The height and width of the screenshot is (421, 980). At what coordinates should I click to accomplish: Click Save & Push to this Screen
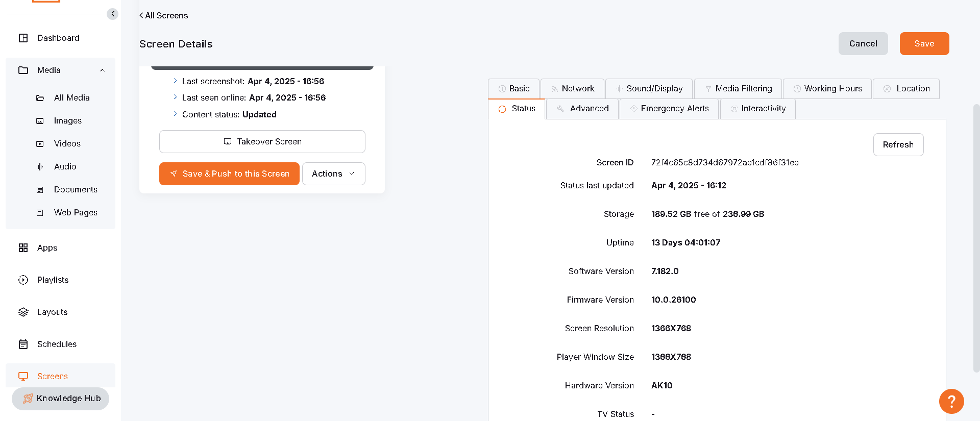click(229, 174)
